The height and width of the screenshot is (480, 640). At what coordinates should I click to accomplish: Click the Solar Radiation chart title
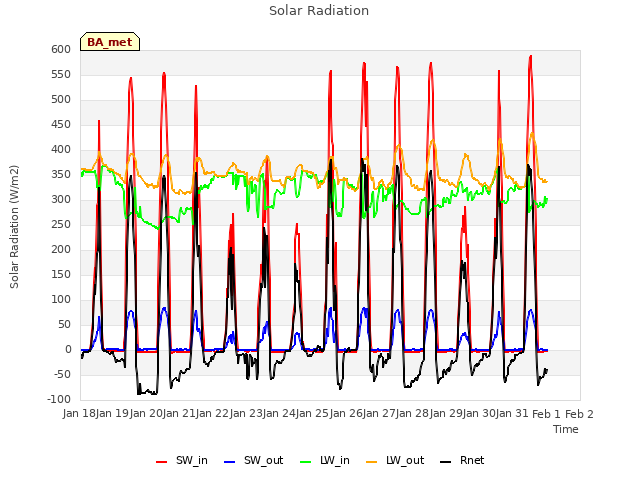(x=319, y=11)
